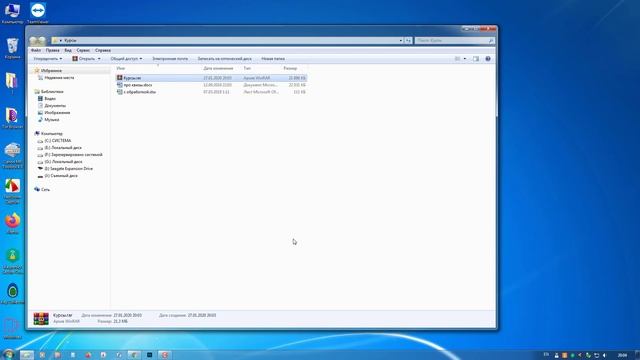This screenshot has width=640, height=360.
Task: Click the volume speaker icon in the system tray
Action: pyautogui.click(x=604, y=356)
